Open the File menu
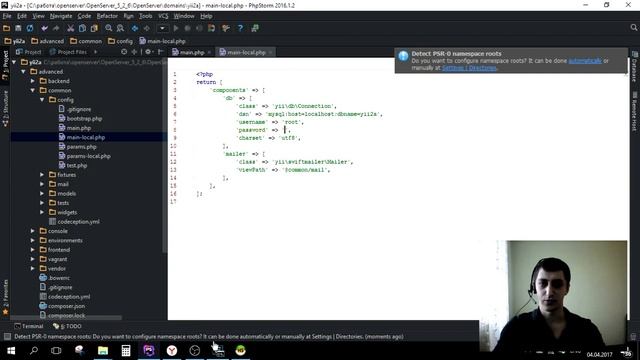640x360 pixels. (7, 16)
